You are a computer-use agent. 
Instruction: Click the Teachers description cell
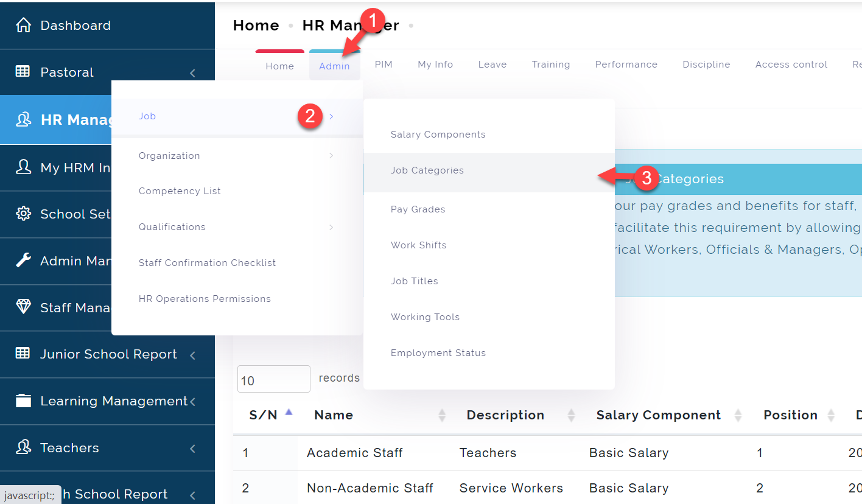488,453
